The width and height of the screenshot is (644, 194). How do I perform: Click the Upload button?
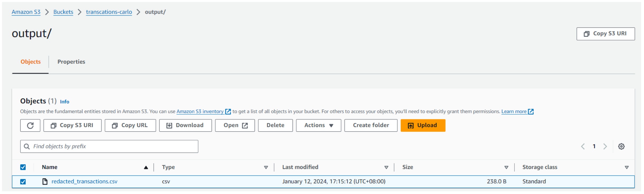point(423,125)
